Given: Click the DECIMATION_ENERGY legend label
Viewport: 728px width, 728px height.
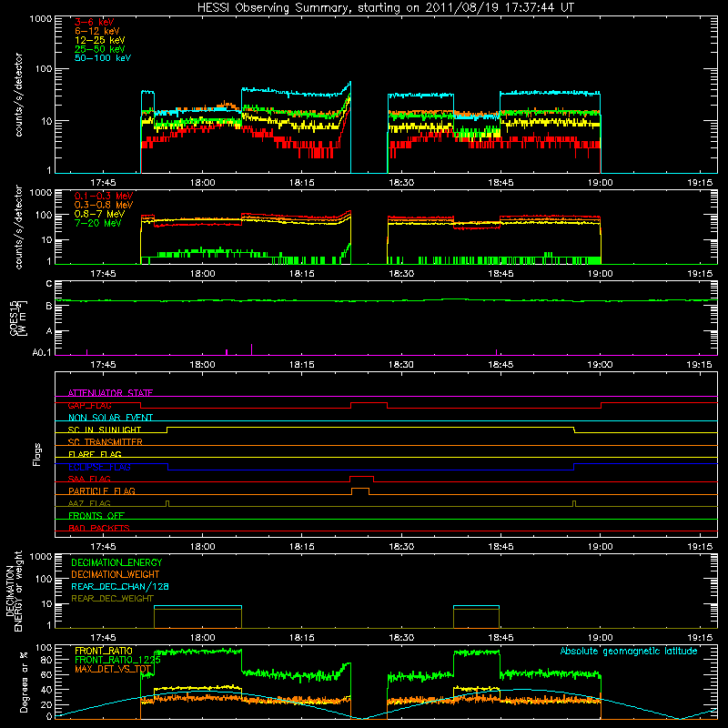Looking at the screenshot, I should tap(116, 562).
